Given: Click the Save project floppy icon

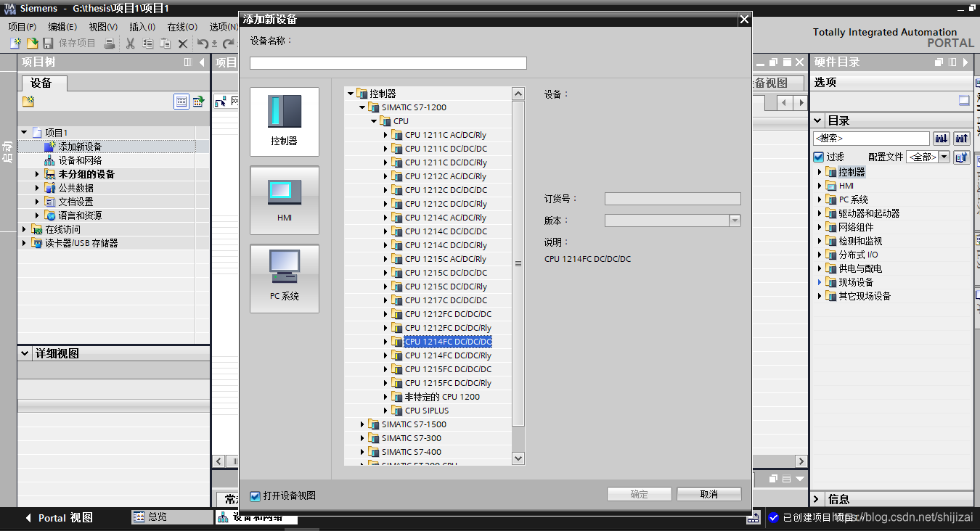Looking at the screenshot, I should [48, 44].
